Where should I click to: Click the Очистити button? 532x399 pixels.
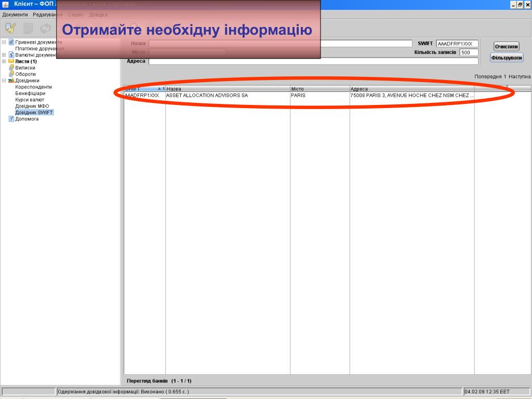(506, 46)
